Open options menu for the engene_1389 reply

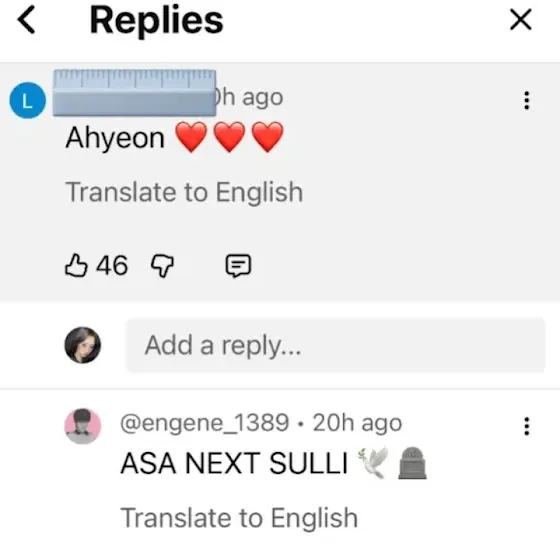click(526, 426)
